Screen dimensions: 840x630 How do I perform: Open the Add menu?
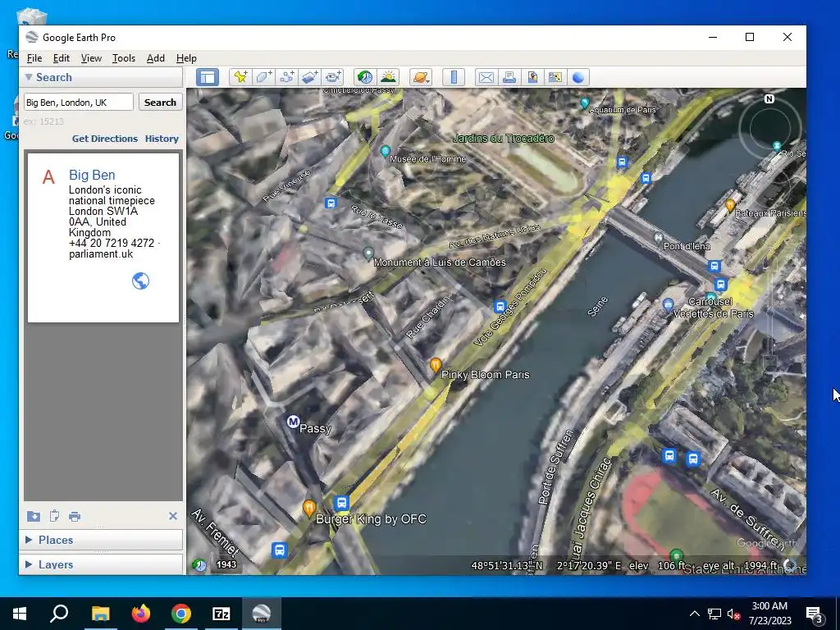(155, 58)
